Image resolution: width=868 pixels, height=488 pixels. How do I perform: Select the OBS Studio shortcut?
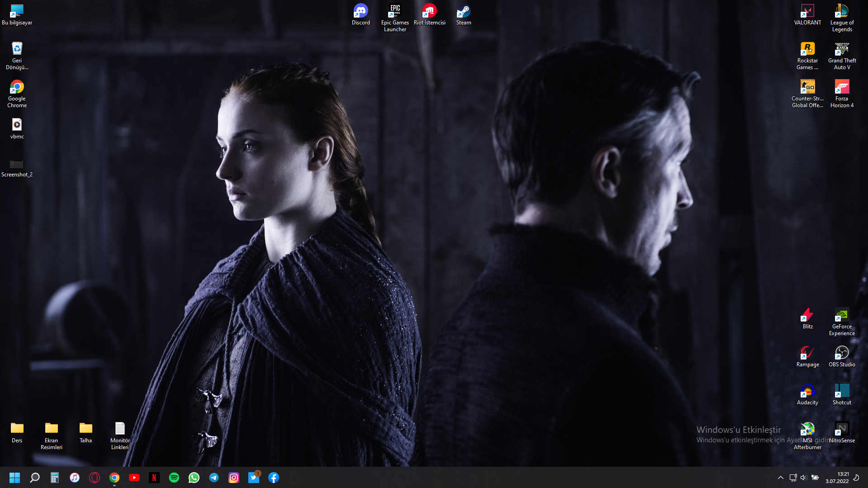click(x=842, y=356)
